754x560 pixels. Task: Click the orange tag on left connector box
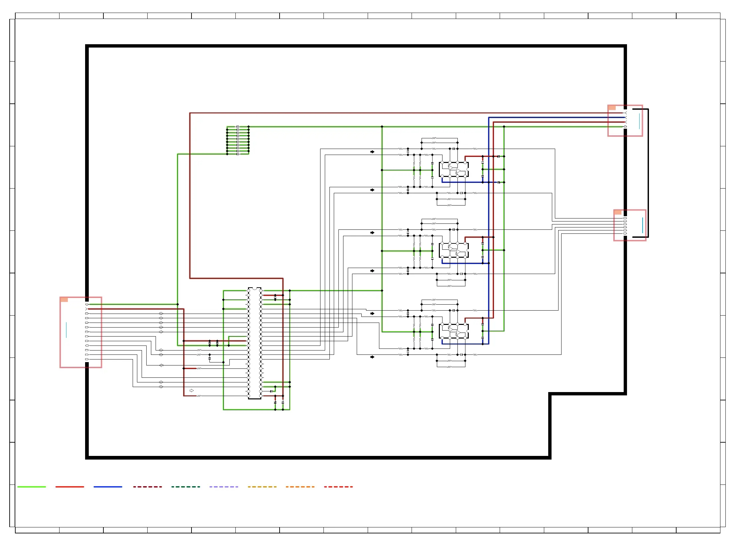pyautogui.click(x=64, y=300)
